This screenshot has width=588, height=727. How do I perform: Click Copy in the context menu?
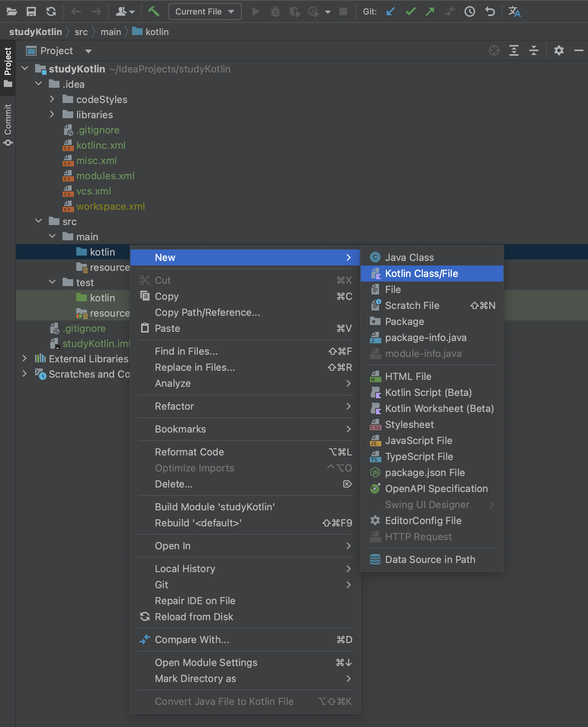tap(245, 296)
